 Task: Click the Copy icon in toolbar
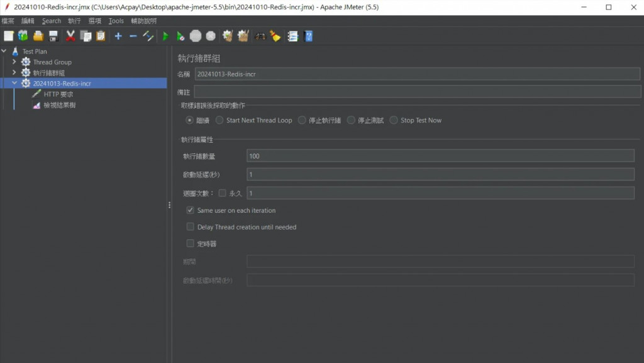[x=86, y=36]
